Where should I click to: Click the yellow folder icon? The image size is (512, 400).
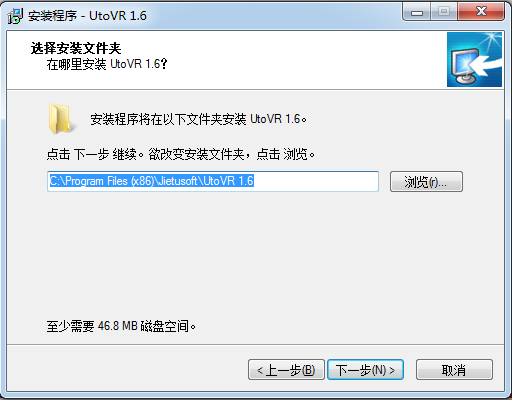pos(60,118)
